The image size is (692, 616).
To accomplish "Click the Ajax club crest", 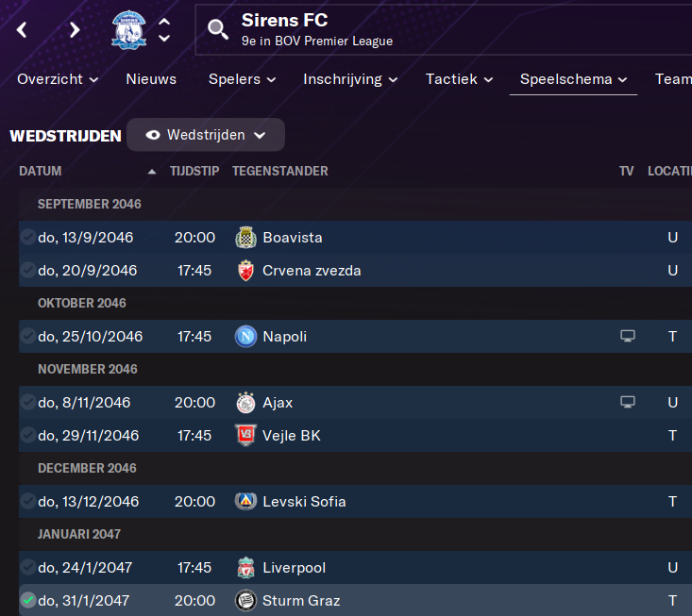I will [245, 403].
